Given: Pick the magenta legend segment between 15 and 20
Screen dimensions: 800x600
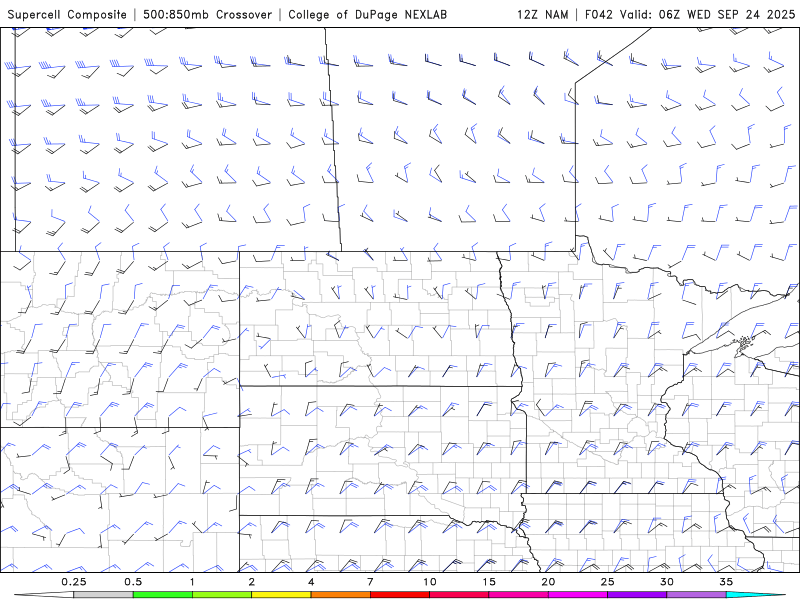Looking at the screenshot, I should coord(518,595).
